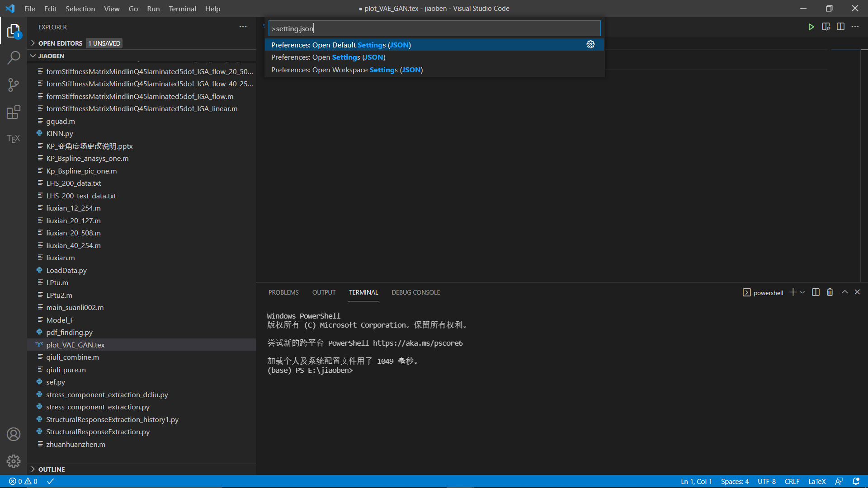Click the Run play icon in editor toolbar

pos(811,27)
